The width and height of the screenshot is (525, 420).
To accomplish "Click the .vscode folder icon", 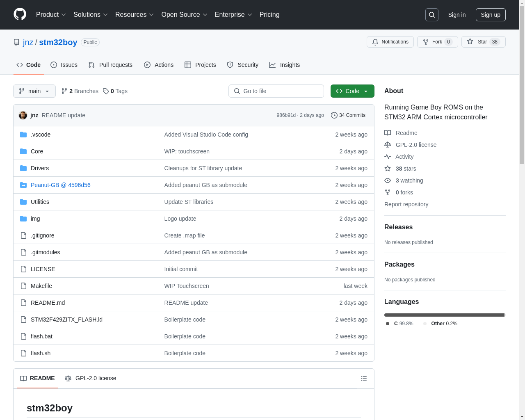I will [x=23, y=135].
